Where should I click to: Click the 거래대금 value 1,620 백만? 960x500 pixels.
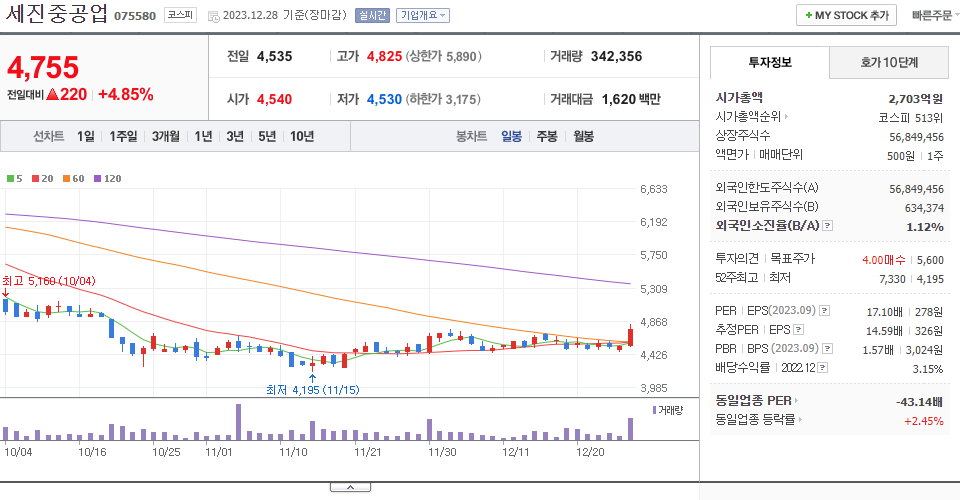631,99
